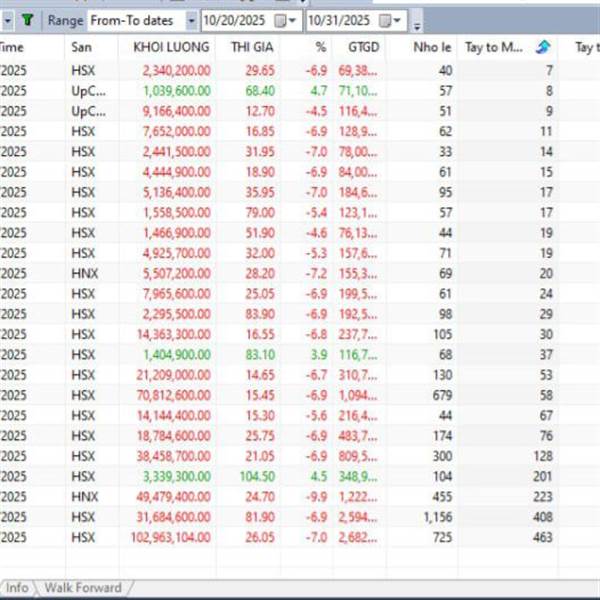Select the cell 14,363,300.00
This screenshot has height=600, width=600.
tap(174, 334)
